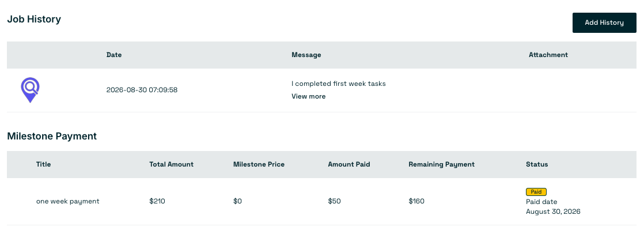This screenshot has height=234, width=644.
Task: Click the Milestone Price column header
Action: click(x=259, y=164)
